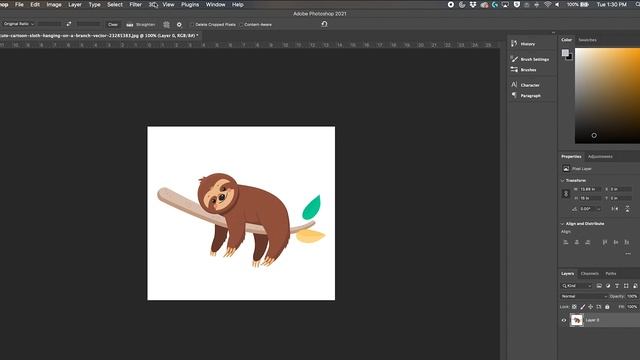Viewport: 640px width, 360px height.
Task: Collapse the panel dock chevrons
Action: pos(553,33)
